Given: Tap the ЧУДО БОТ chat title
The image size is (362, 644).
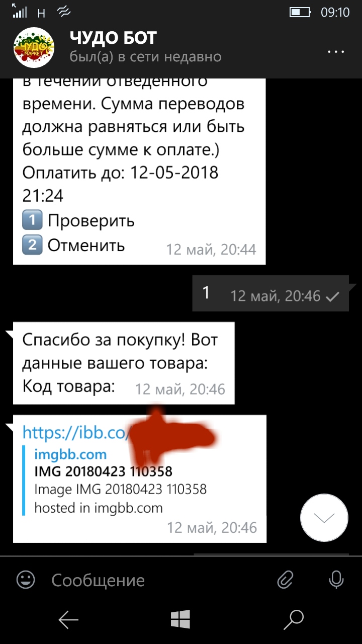Looking at the screenshot, I should click(113, 38).
